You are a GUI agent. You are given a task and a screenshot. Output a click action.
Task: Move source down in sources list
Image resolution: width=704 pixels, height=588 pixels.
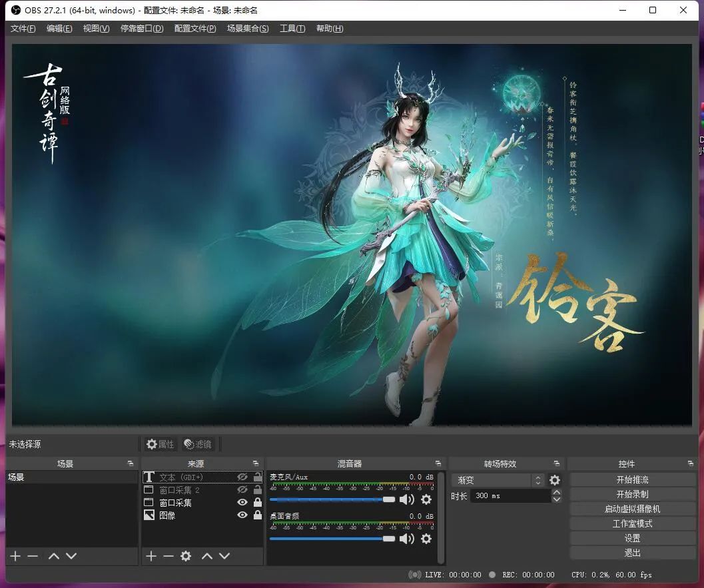click(x=224, y=556)
